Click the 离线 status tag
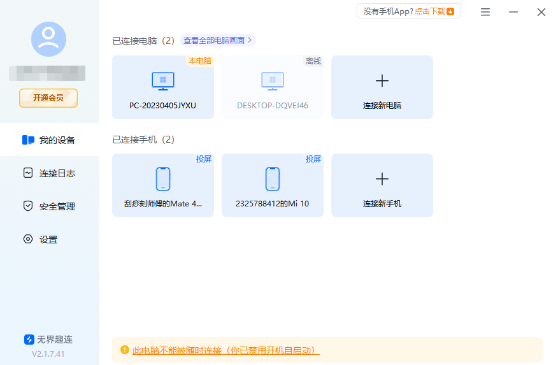 pyautogui.click(x=313, y=61)
